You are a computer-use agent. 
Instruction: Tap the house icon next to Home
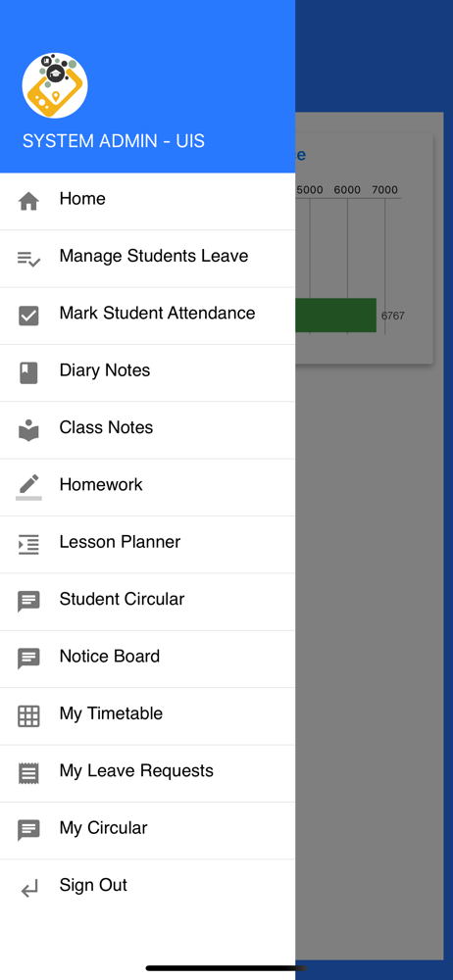[28, 201]
